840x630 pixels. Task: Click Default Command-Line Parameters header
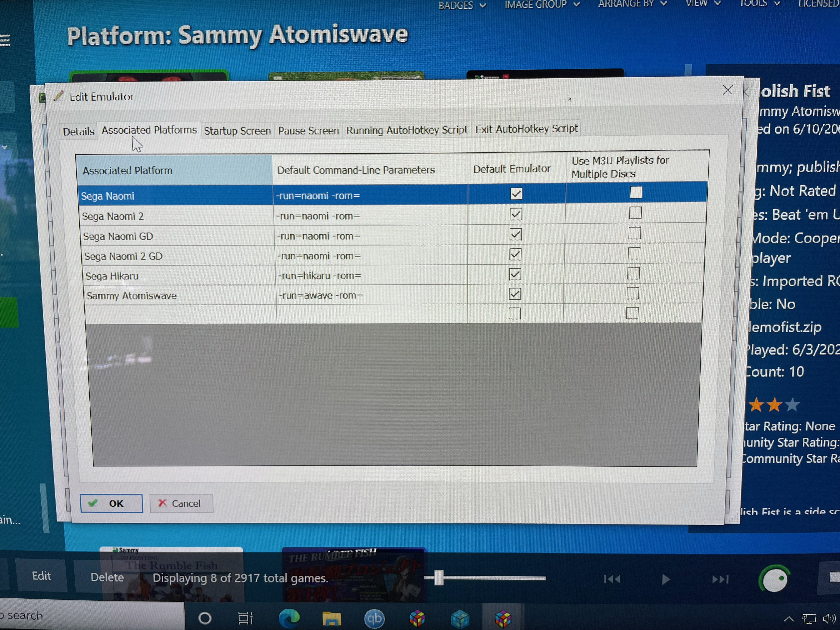(x=370, y=169)
